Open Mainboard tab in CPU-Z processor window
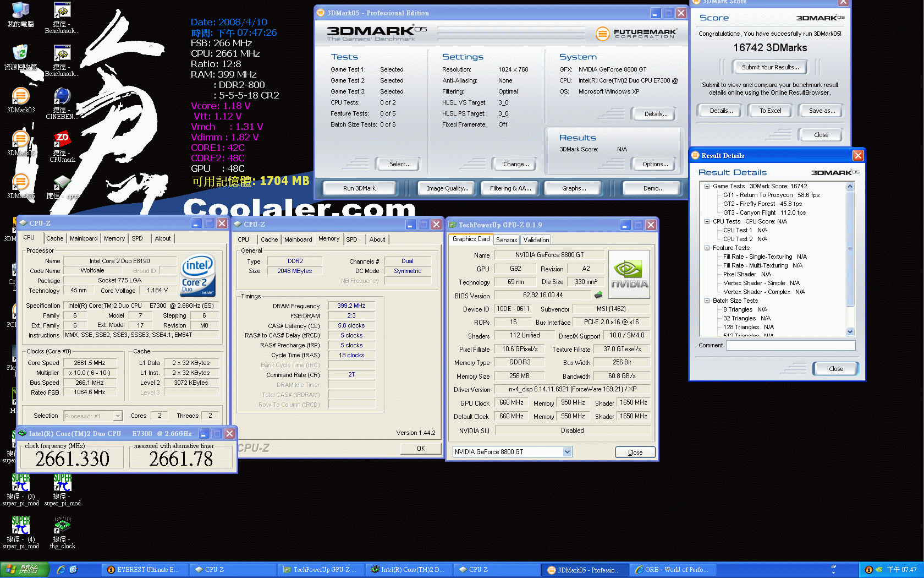 [84, 238]
